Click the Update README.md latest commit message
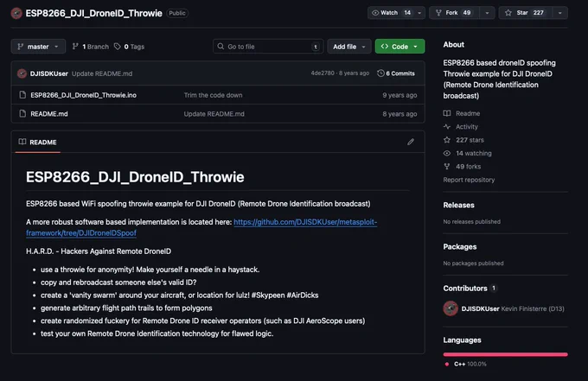The height and width of the screenshot is (381, 588). click(x=102, y=73)
